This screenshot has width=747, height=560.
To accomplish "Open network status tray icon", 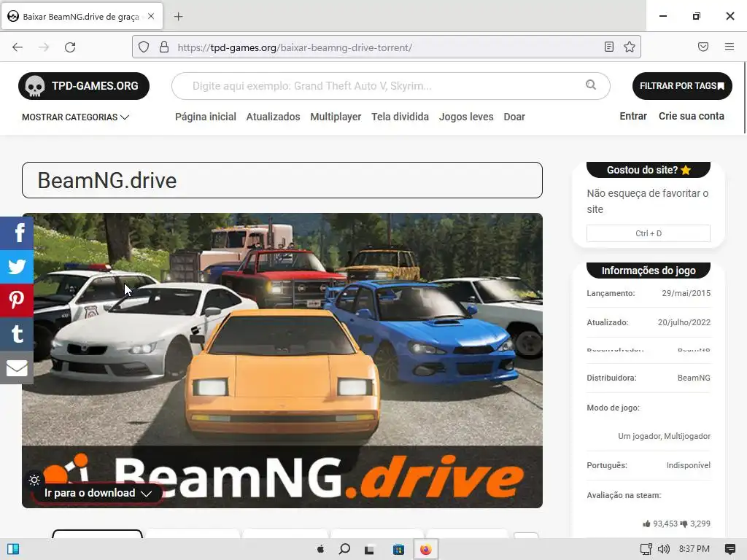I will point(646,549).
